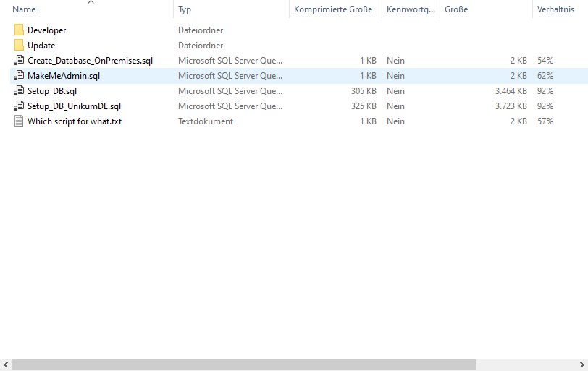
Task: Click the horizontal scrollbar thumb
Action: pos(244,365)
